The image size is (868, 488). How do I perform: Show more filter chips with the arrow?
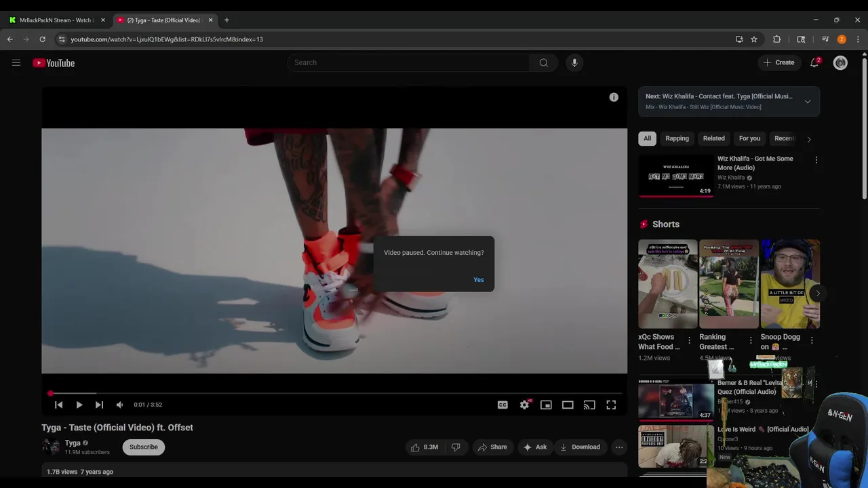pyautogui.click(x=808, y=139)
